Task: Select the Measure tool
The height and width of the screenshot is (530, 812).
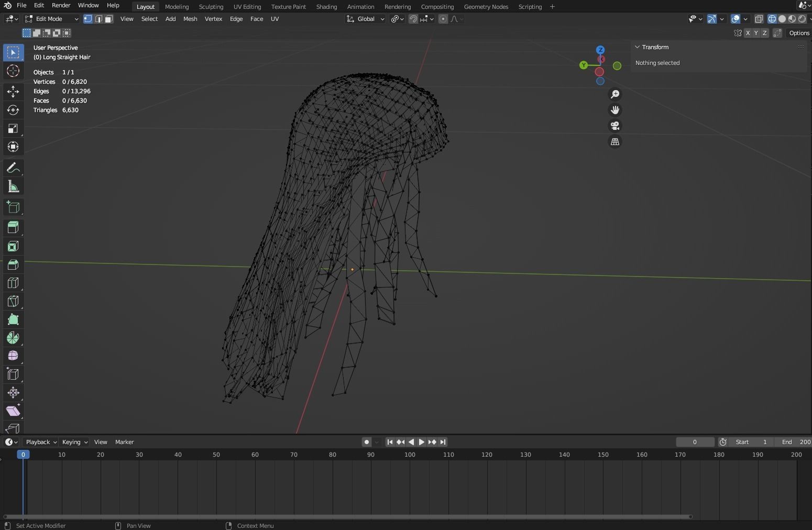Action: (x=13, y=186)
